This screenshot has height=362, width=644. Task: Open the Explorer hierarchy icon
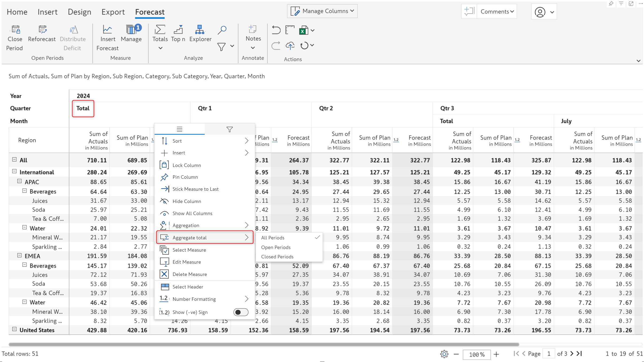click(200, 30)
